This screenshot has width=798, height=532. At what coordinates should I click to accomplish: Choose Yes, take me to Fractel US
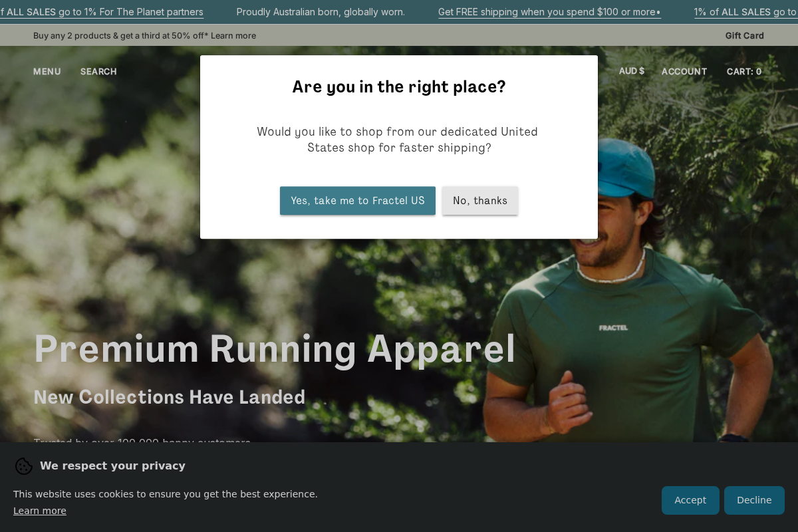click(x=358, y=201)
